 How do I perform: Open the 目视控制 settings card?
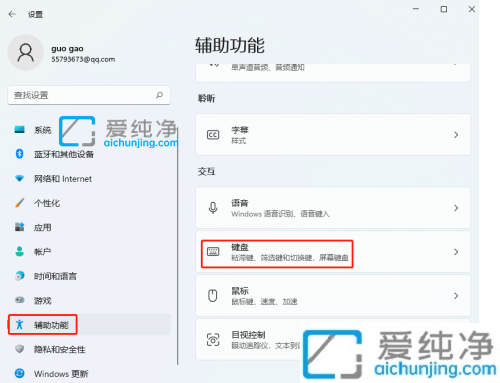tap(333, 340)
